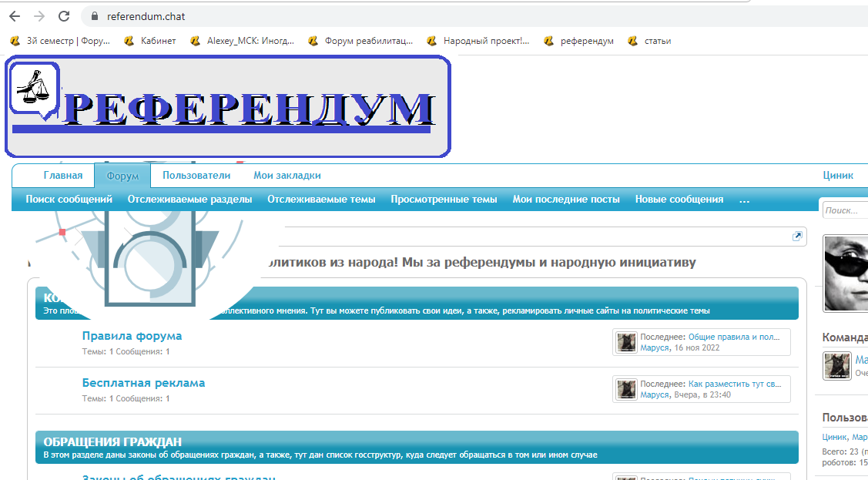
Task: Open the "Alexey_МСК: Иногд..." bookmark
Action: tap(243, 40)
